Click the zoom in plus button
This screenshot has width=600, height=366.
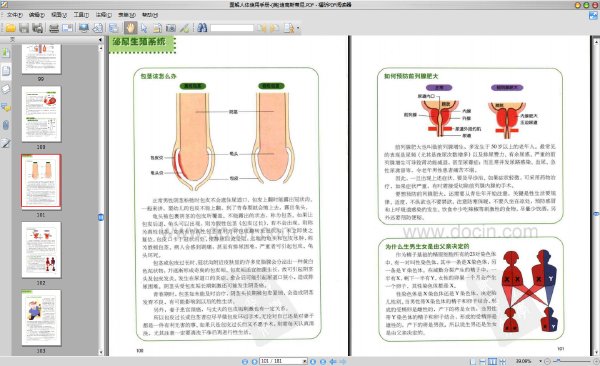point(595,361)
